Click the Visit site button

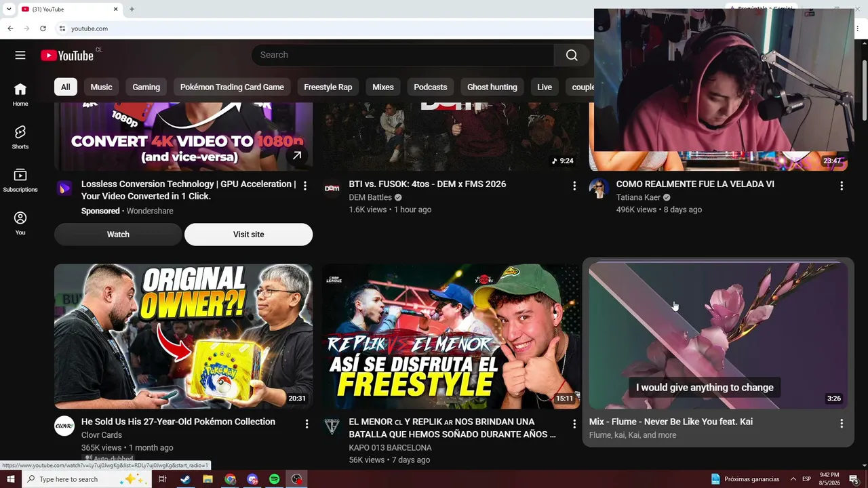pos(249,235)
